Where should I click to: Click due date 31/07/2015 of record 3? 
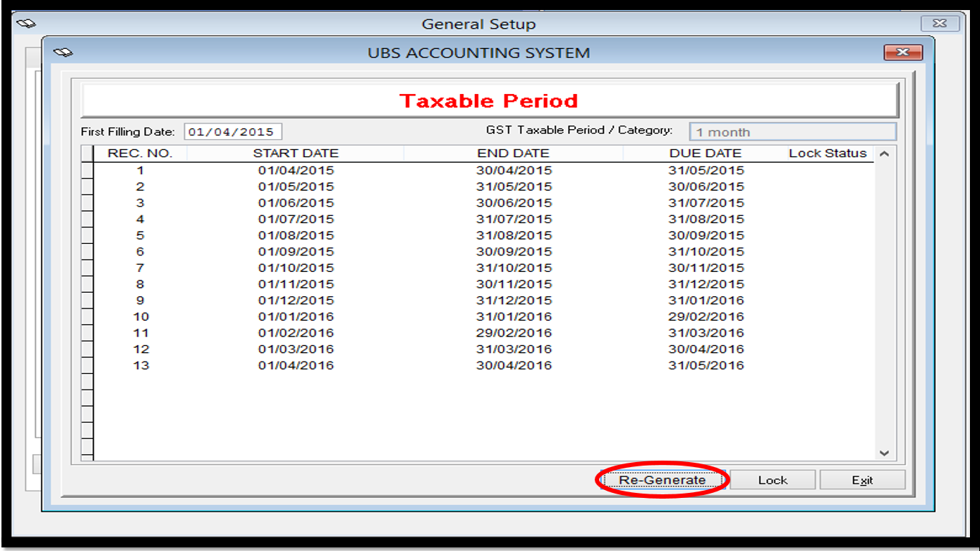(x=707, y=203)
